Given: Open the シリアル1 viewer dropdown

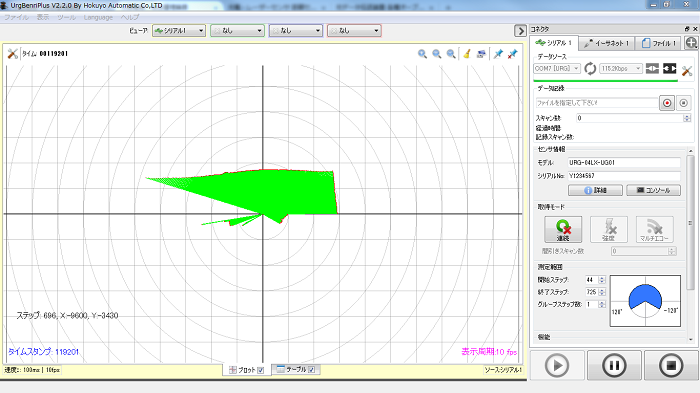Looking at the screenshot, I should tap(179, 30).
